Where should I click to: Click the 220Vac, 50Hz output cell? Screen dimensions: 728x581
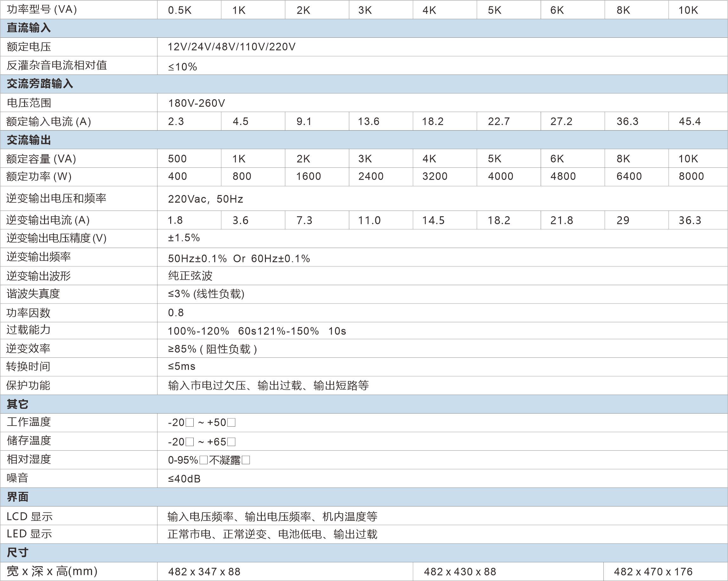click(205, 199)
